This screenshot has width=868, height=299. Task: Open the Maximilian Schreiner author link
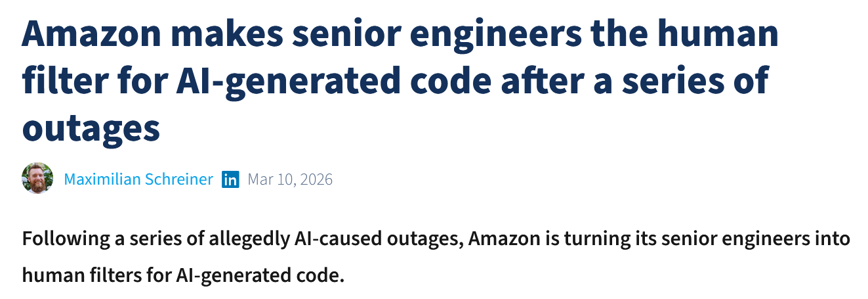[138, 179]
